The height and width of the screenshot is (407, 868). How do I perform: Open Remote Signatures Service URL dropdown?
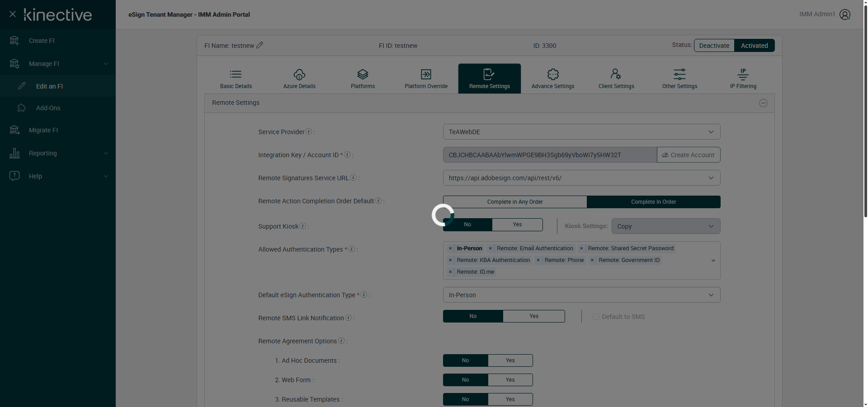[581, 178]
